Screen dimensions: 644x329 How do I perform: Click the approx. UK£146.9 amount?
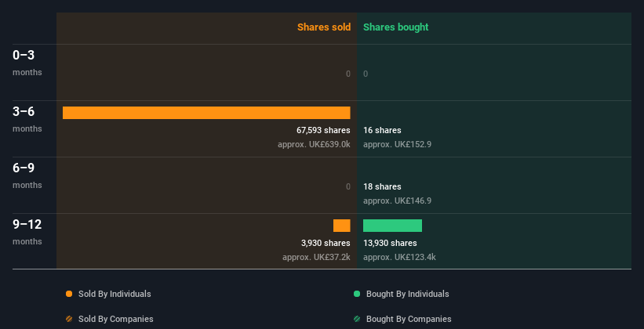tap(397, 201)
